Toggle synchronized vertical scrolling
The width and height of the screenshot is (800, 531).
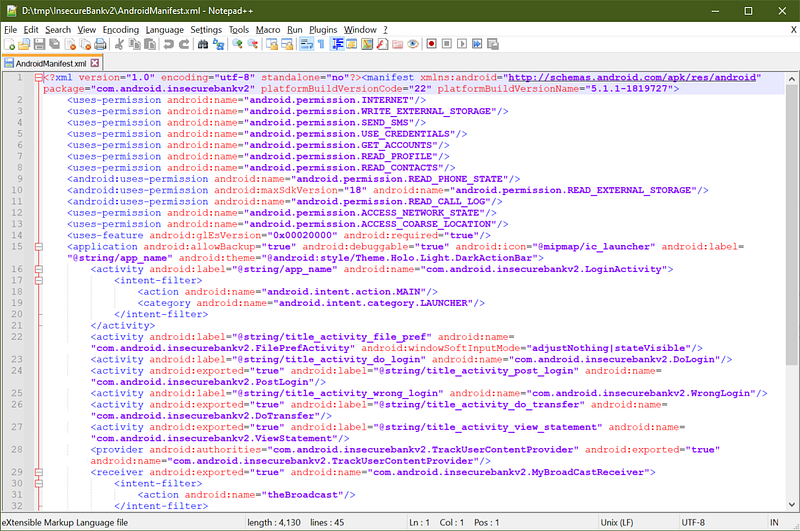point(272,44)
